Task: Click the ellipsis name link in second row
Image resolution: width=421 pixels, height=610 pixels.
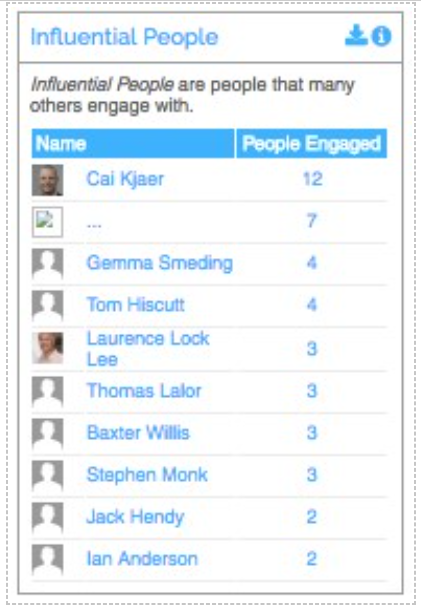Action: click(x=94, y=224)
